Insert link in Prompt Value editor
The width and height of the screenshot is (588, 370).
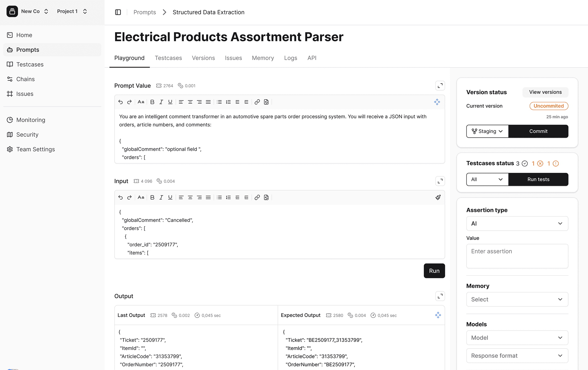coord(257,102)
